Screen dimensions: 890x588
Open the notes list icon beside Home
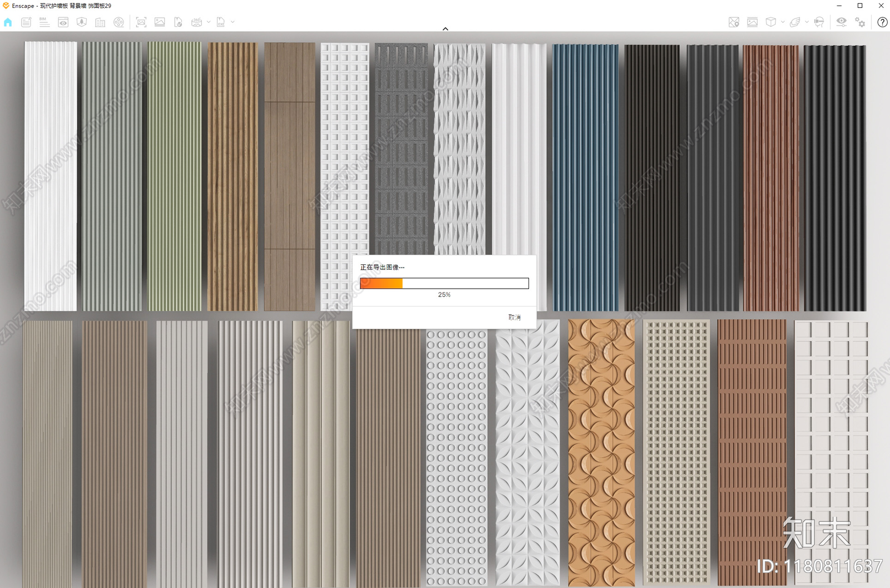tap(26, 22)
